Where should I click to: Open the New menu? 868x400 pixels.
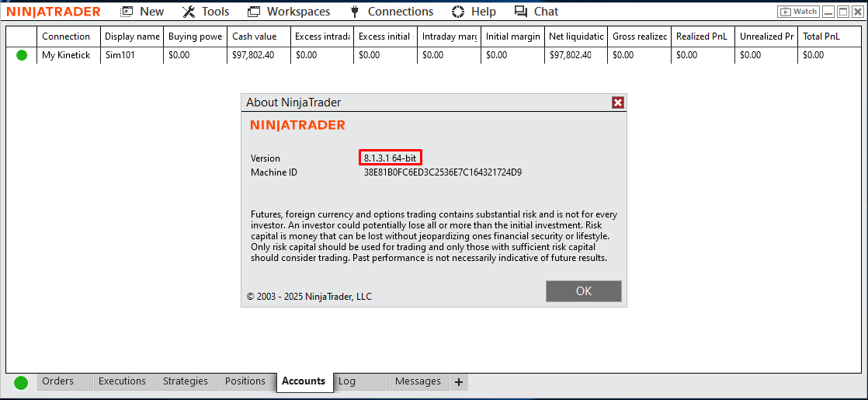coord(142,12)
